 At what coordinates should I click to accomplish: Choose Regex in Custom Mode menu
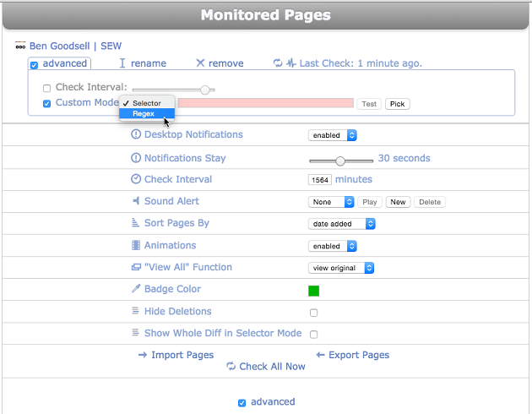pos(147,113)
